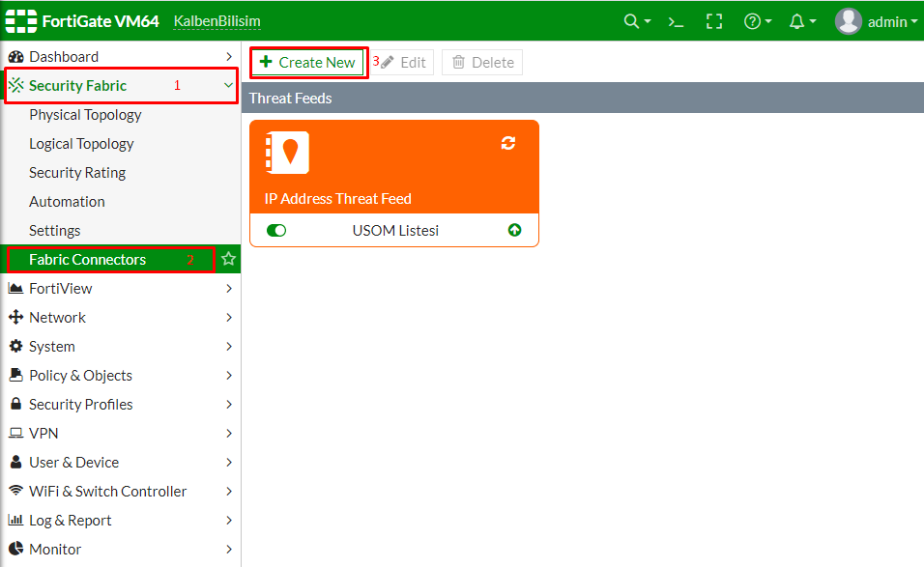Click the Edit button
This screenshot has width=924, height=567.
(x=403, y=63)
